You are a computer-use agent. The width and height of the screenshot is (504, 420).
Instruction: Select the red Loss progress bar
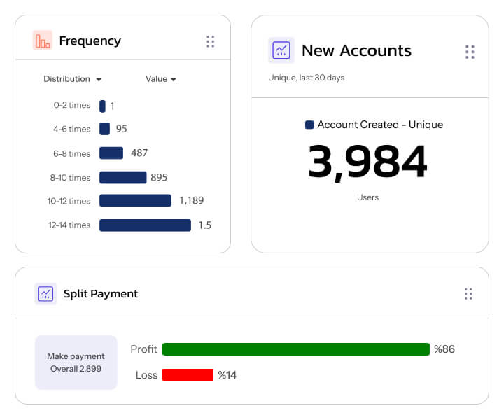(188, 375)
